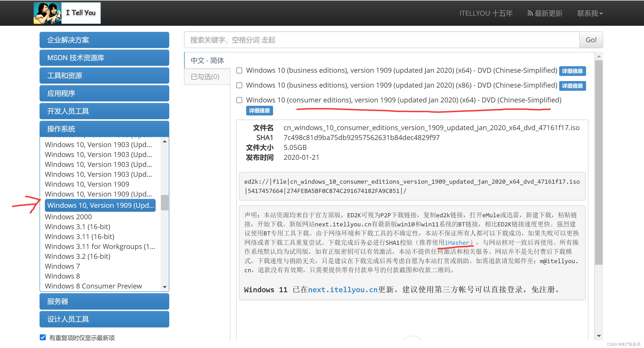The image size is (644, 348).
Task: Expand the 服务器 category panel
Action: pyautogui.click(x=104, y=301)
